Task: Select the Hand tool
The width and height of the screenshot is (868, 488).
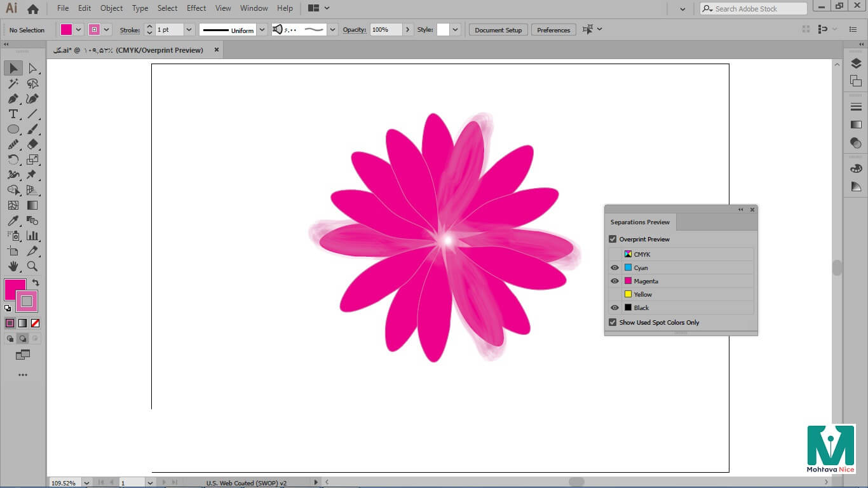Action: [13, 266]
